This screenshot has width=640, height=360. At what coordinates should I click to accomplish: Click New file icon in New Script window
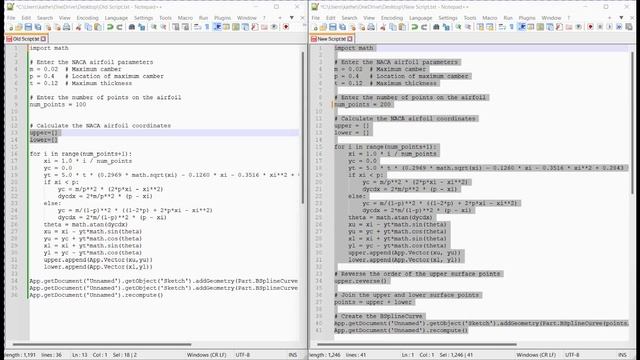(x=315, y=27)
